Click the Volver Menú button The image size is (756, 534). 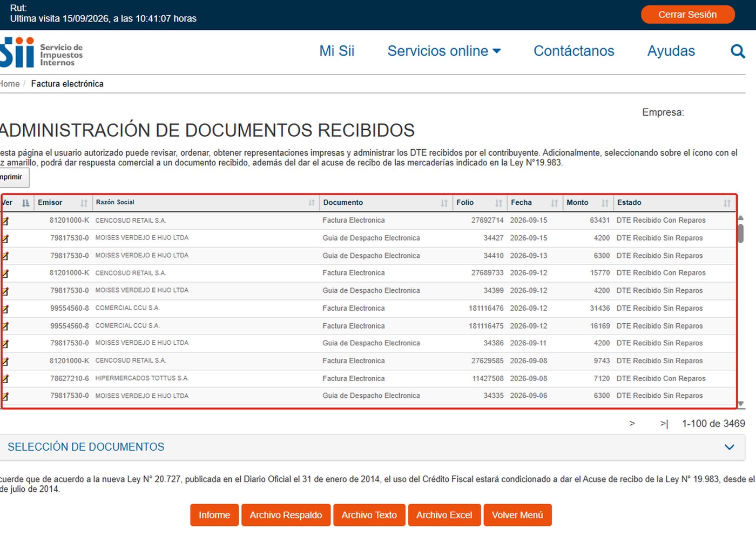pyautogui.click(x=517, y=515)
